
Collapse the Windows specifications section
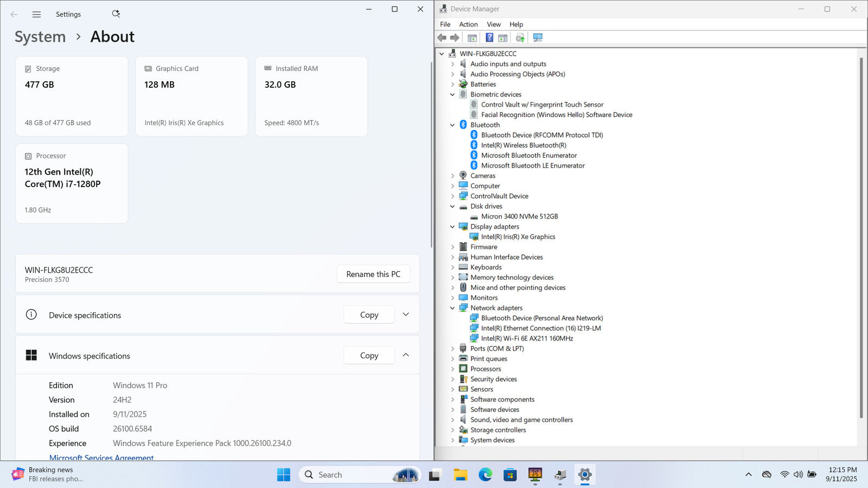tap(406, 355)
